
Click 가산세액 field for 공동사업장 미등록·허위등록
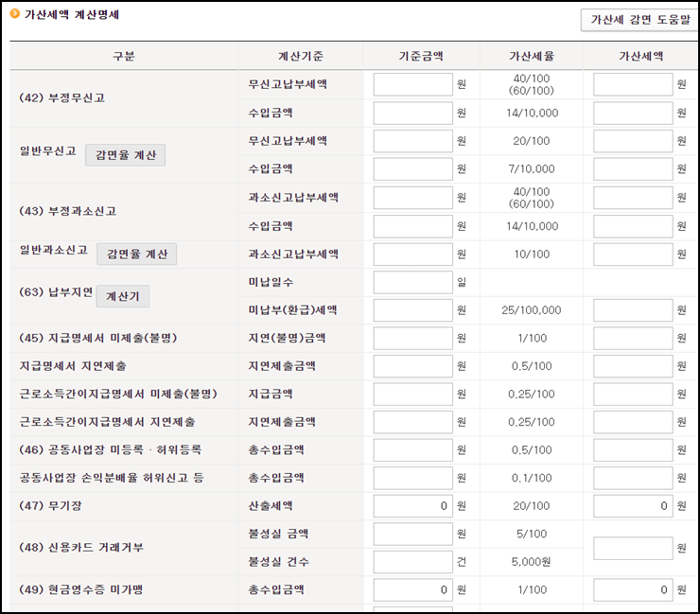(x=633, y=450)
